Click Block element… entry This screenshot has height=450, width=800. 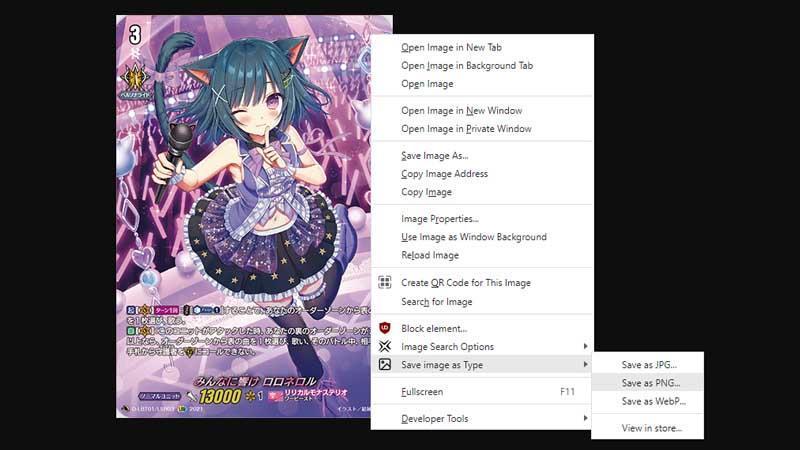[x=482, y=329]
